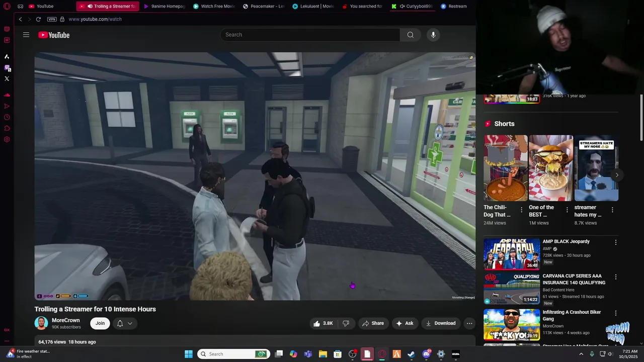
Task: Open Task View on taskbar
Action: [279, 354]
